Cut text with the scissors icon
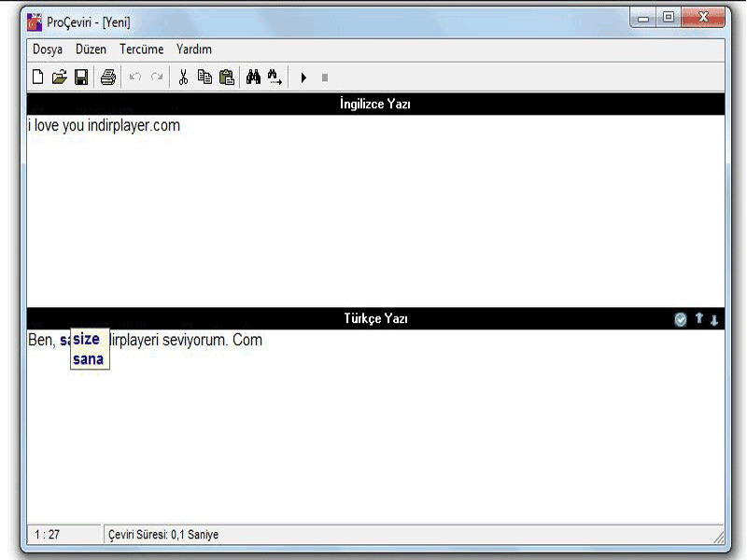 [183, 77]
